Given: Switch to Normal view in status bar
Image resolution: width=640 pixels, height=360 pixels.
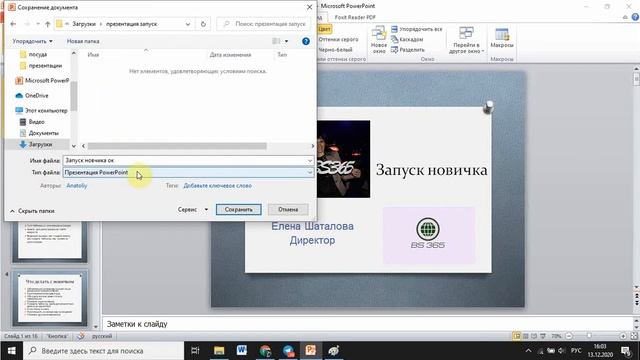Looking at the screenshot, I should [517, 336].
